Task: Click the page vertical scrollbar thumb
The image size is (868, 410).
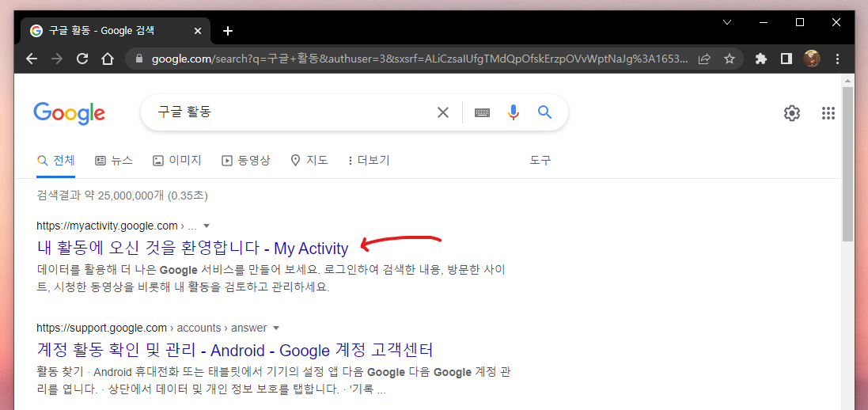Action: tap(847, 163)
